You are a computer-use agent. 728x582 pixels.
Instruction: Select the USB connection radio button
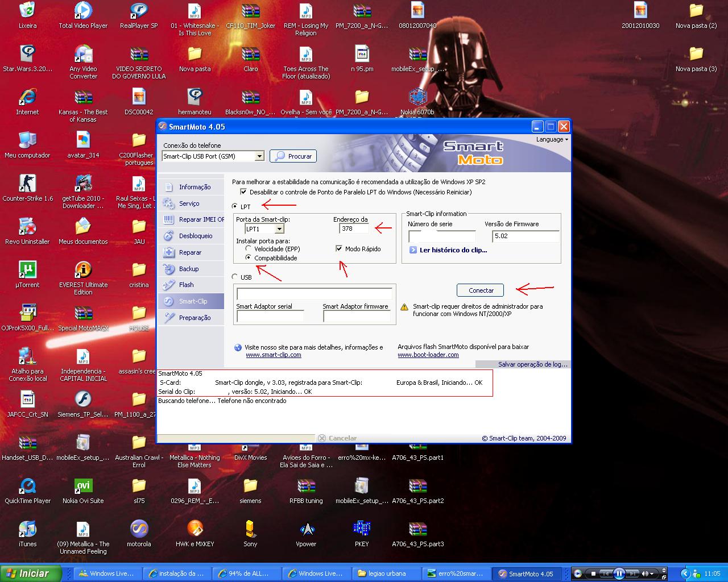coord(235,277)
